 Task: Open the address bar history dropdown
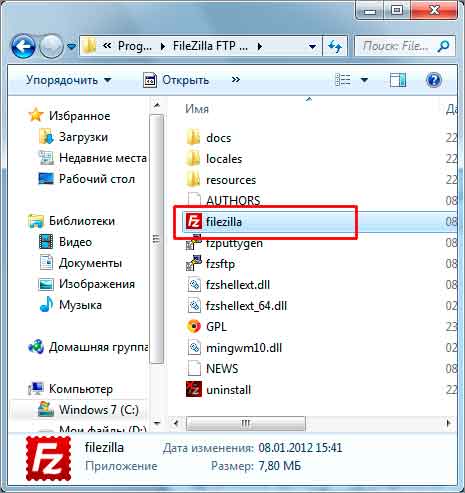(x=312, y=46)
